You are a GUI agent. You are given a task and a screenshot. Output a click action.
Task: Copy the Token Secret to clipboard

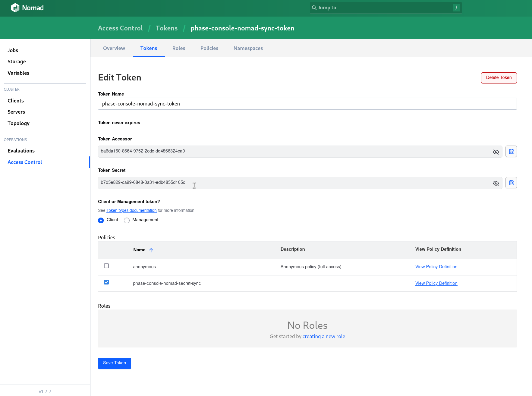[511, 183]
